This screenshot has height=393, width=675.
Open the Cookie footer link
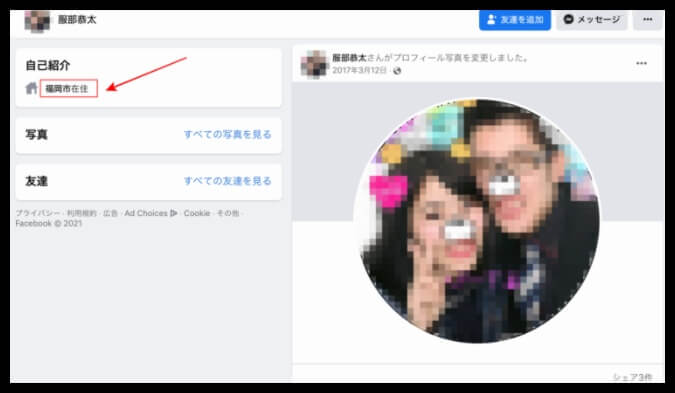197,213
